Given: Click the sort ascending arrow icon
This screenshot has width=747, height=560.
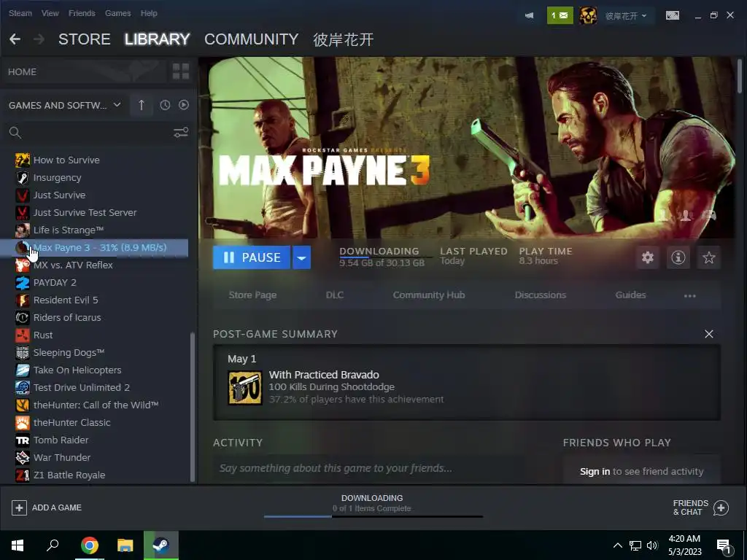Looking at the screenshot, I should [141, 105].
